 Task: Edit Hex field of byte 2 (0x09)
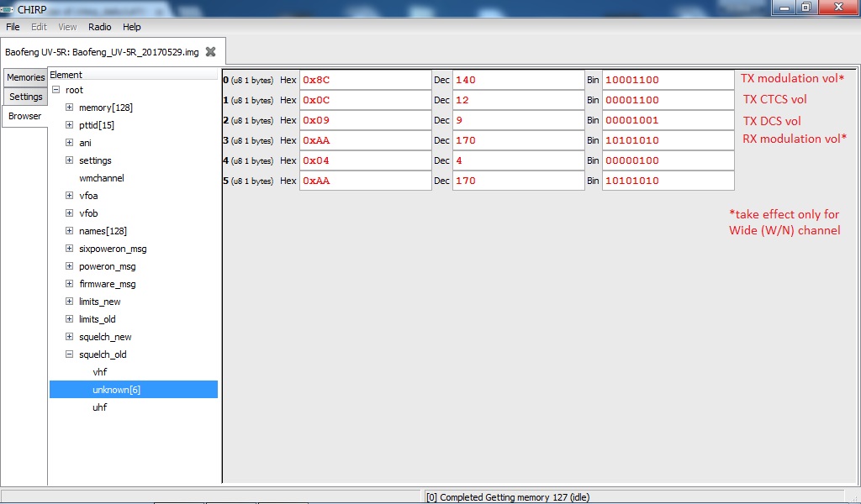point(365,120)
